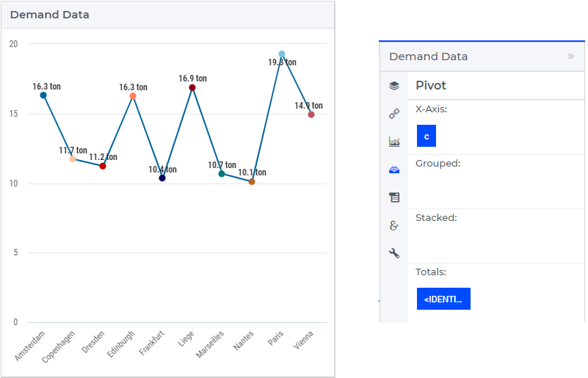Screen dimensions: 588x378
Task: Click the Vienna 14.9 ton marker
Action: click(x=311, y=115)
